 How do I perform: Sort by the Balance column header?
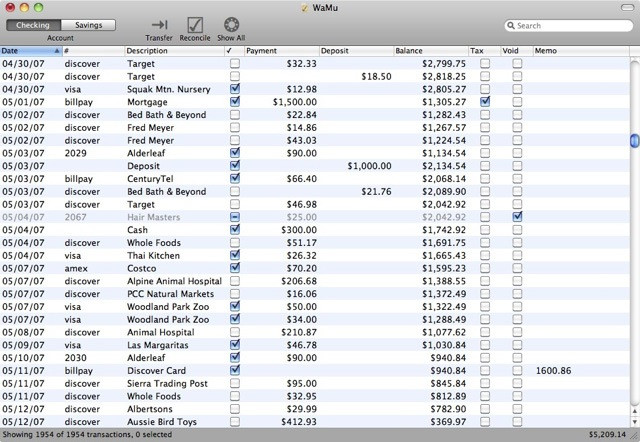tap(431, 51)
